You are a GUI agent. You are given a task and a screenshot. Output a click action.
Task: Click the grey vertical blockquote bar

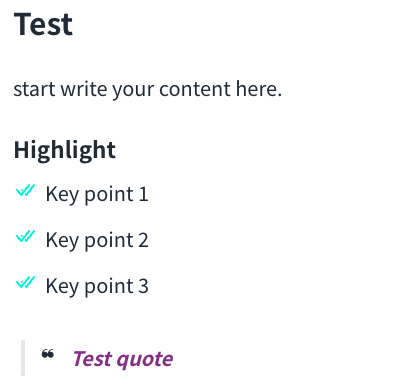(23, 358)
